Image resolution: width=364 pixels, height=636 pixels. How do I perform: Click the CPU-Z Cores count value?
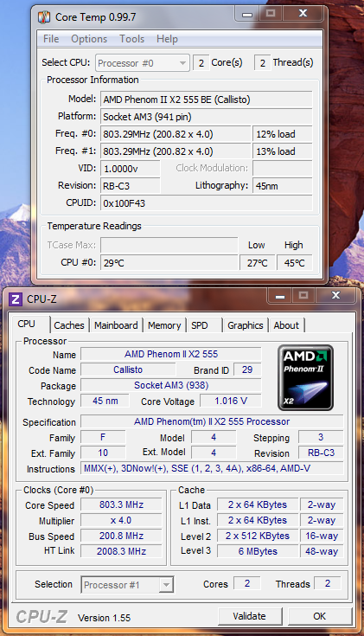pyautogui.click(x=247, y=583)
